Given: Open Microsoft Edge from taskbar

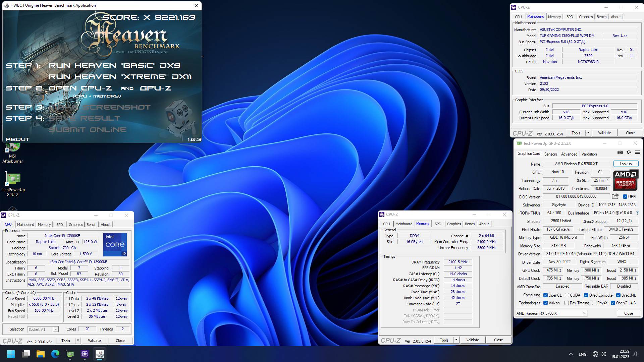Looking at the screenshot, I should point(55,354).
